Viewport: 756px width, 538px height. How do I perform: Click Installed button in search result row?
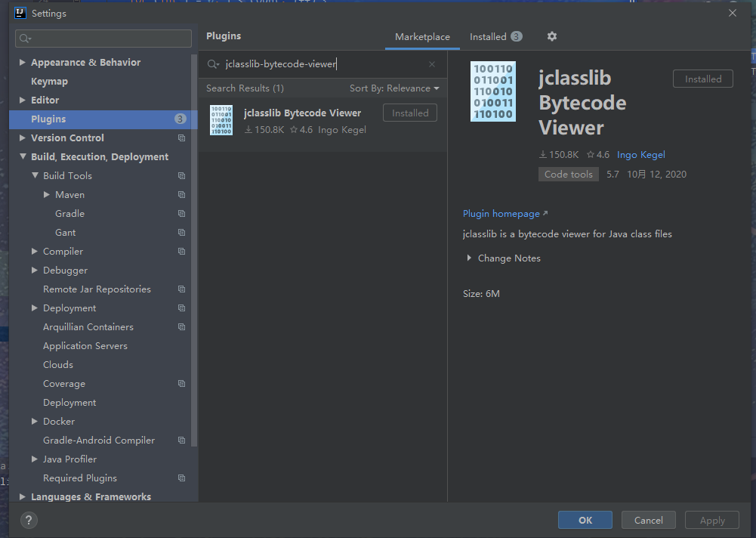tap(410, 113)
